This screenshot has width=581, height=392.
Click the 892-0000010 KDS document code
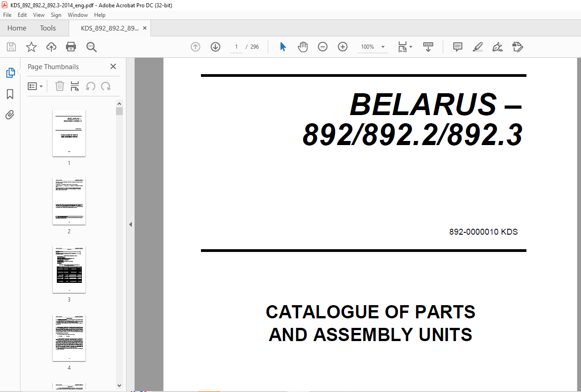tap(483, 232)
